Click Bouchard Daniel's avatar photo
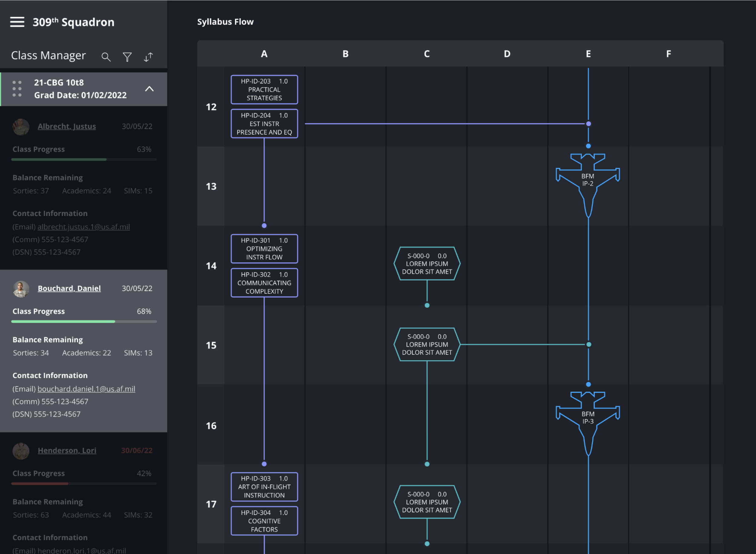Screen dimensions: 756x554 coord(21,289)
